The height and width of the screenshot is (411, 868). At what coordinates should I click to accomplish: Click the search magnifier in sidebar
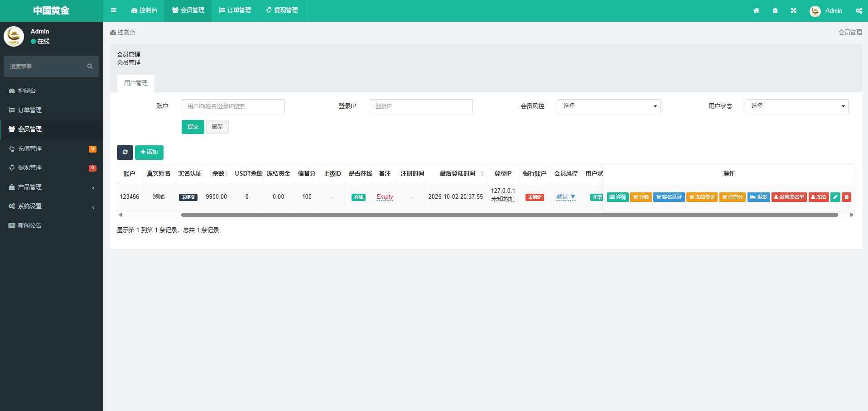pyautogui.click(x=90, y=67)
